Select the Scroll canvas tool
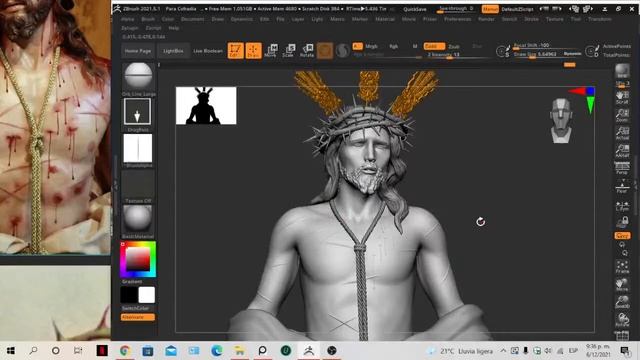 (x=622, y=97)
